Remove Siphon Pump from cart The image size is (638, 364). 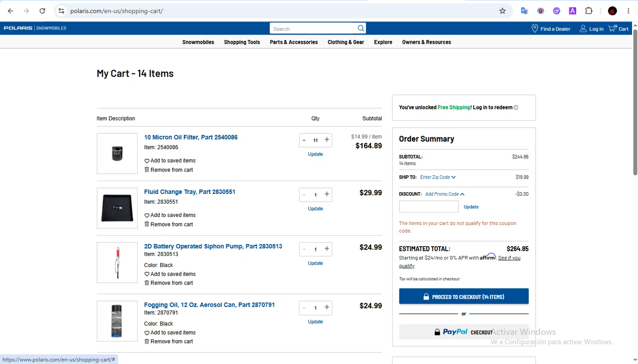pos(169,283)
